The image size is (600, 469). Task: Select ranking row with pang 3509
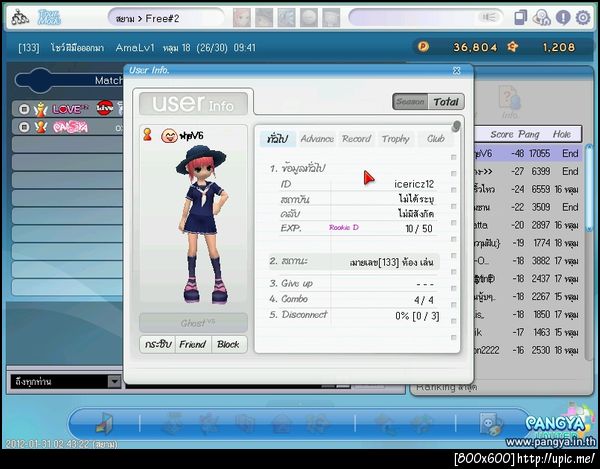point(528,207)
